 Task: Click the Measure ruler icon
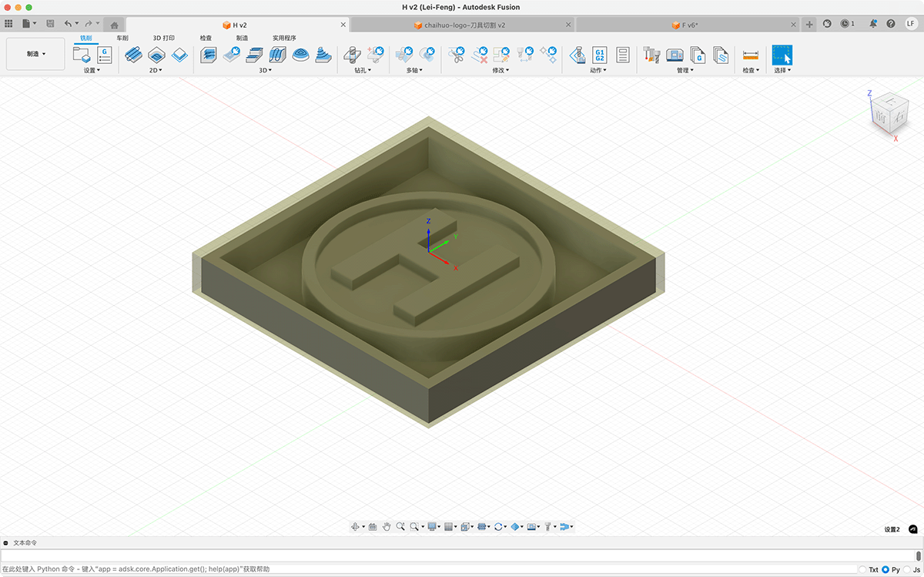pos(751,55)
